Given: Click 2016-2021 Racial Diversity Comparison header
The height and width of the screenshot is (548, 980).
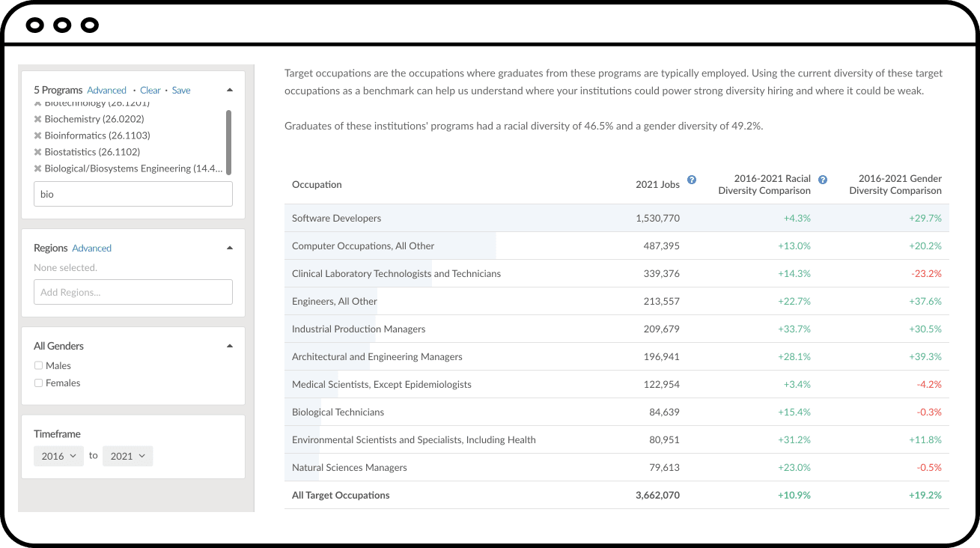Looking at the screenshot, I should 764,184.
